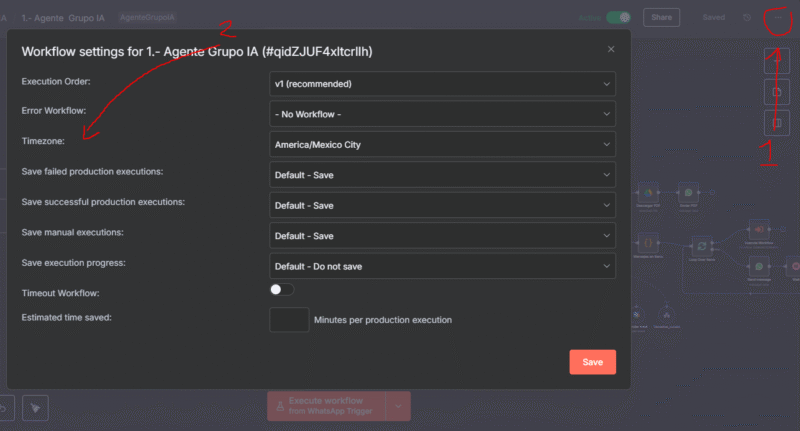Open the Execution Order dropdown
Image resolution: width=800 pixels, height=431 pixels.
click(443, 84)
